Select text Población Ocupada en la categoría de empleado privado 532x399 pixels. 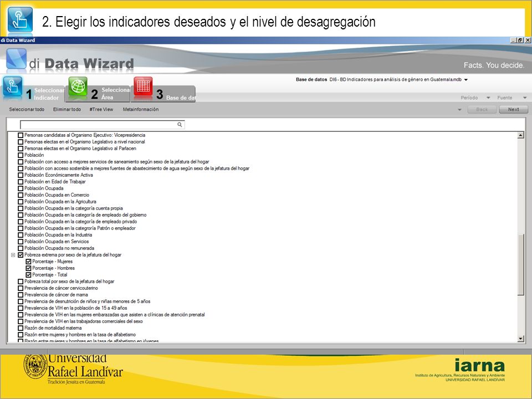[81, 222]
